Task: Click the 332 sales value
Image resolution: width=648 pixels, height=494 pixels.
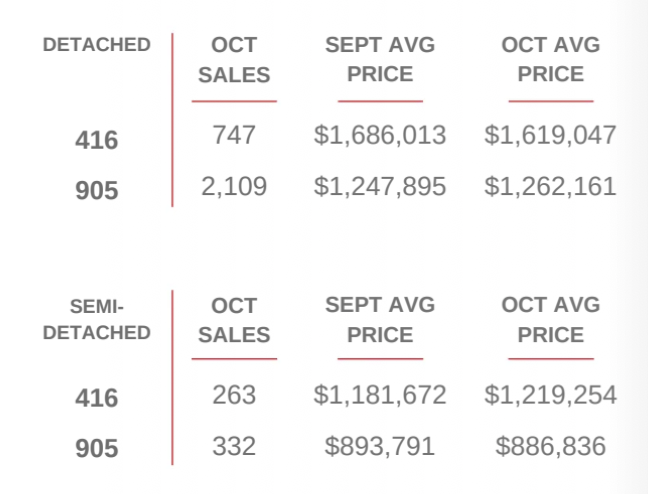Action: click(234, 446)
